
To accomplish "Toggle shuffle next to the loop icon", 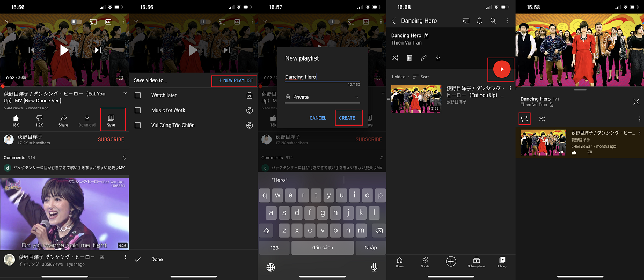I will (x=542, y=119).
